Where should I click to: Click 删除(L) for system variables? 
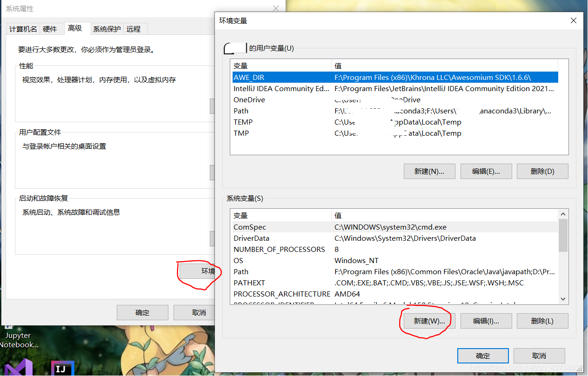[542, 321]
